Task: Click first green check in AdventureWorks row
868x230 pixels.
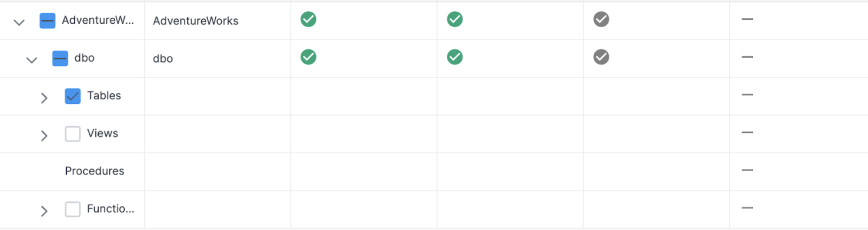Action: pos(308,20)
